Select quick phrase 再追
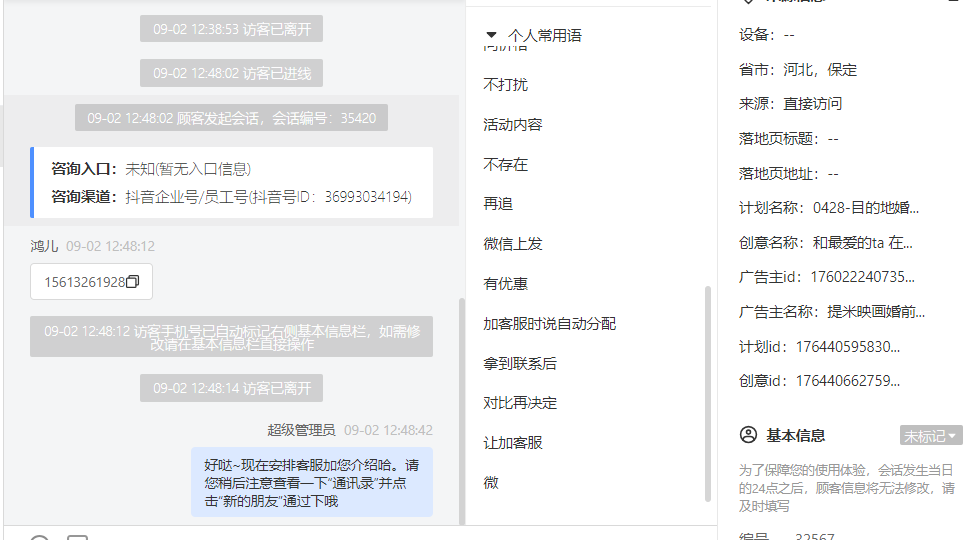 pos(498,204)
